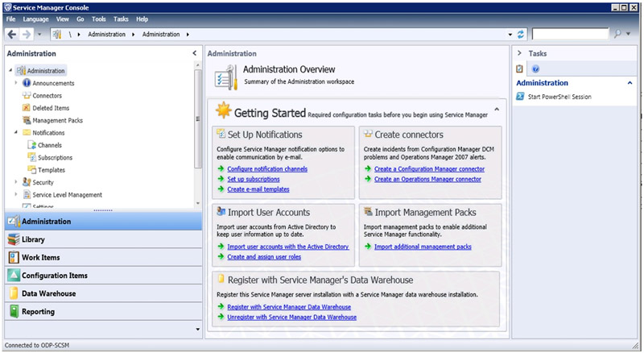
Task: Click the refresh icon in the address bar
Action: pyautogui.click(x=520, y=34)
